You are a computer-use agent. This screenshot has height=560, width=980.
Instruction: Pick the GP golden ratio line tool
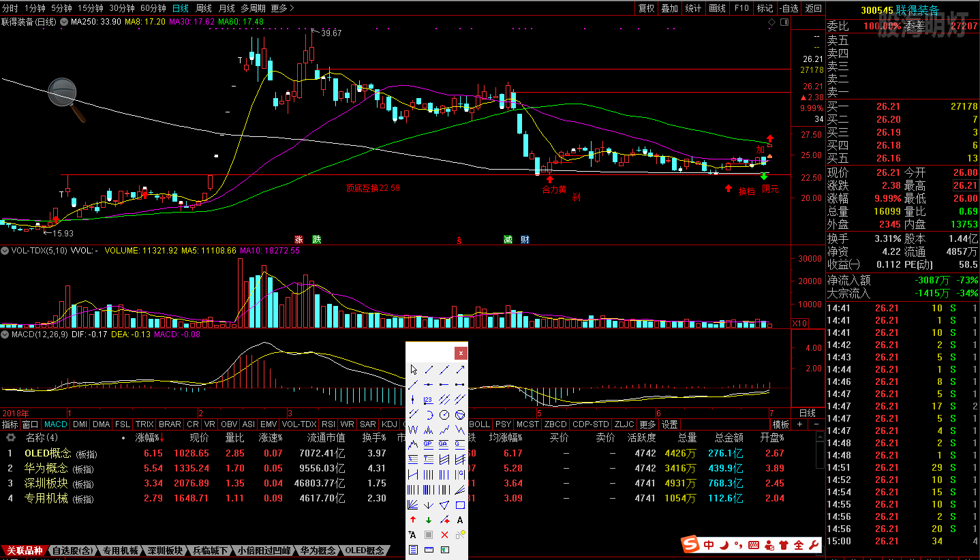click(x=429, y=444)
